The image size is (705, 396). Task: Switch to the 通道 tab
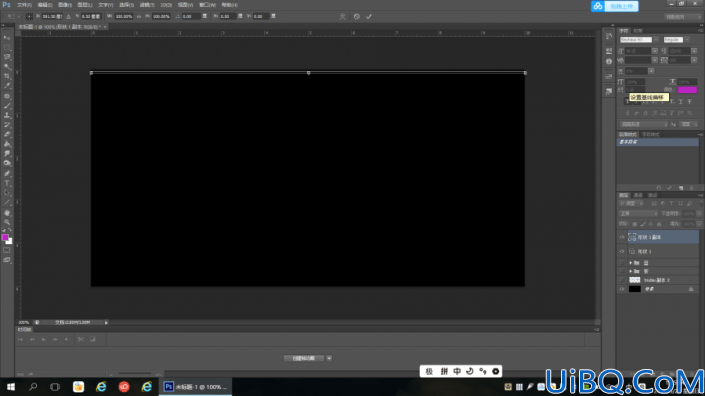pos(638,195)
